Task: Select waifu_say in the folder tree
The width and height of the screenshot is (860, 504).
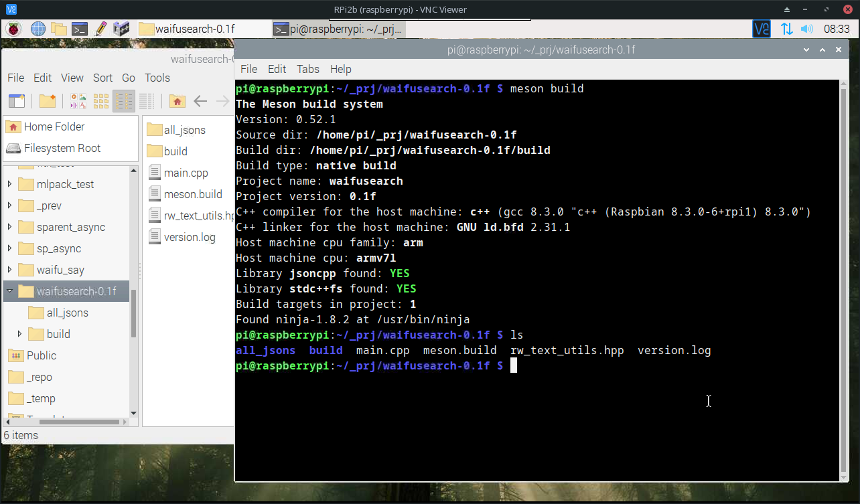Action: pos(60,270)
